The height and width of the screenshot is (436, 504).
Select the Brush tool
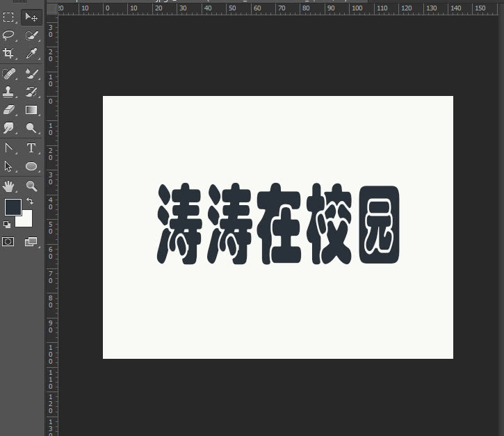pyautogui.click(x=31, y=74)
